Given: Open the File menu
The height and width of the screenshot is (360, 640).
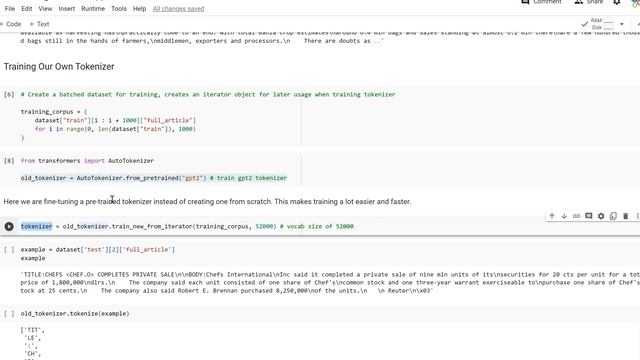Looking at the screenshot, I should 10,9.
